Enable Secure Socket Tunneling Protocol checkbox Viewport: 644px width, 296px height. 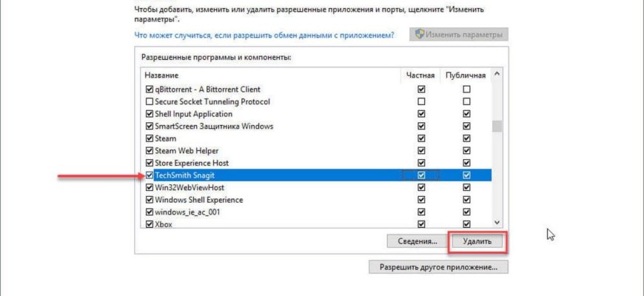click(150, 101)
